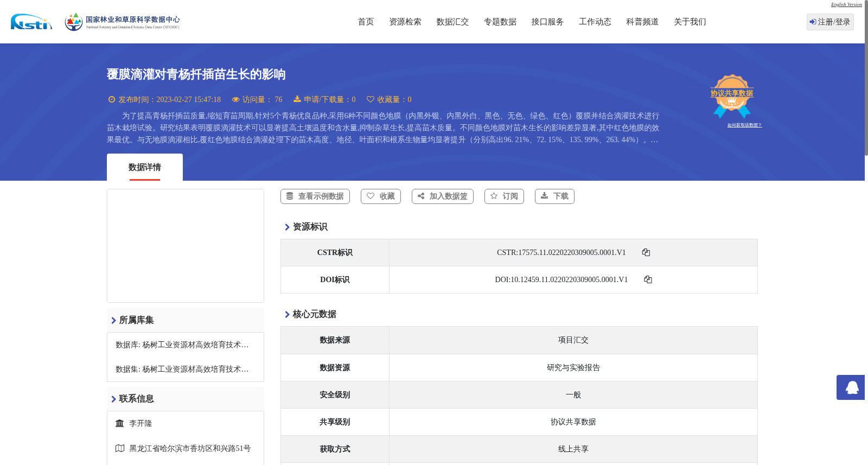Click the 研究与实验报告 table cell

573,368
